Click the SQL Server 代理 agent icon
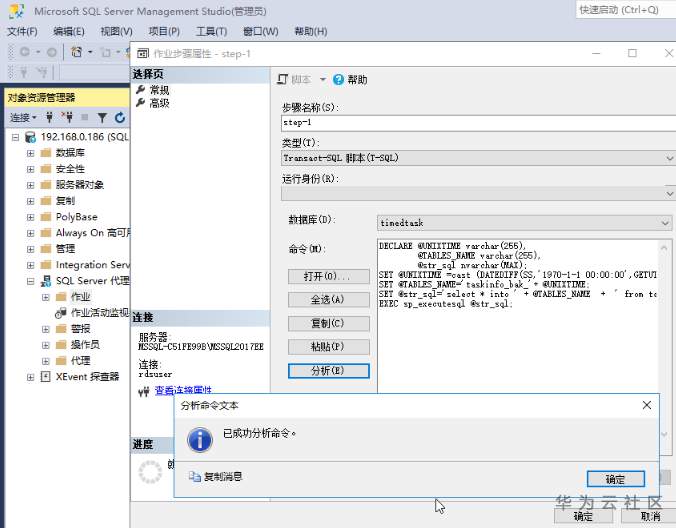Screen dimensions: 676x528 click(x=46, y=281)
